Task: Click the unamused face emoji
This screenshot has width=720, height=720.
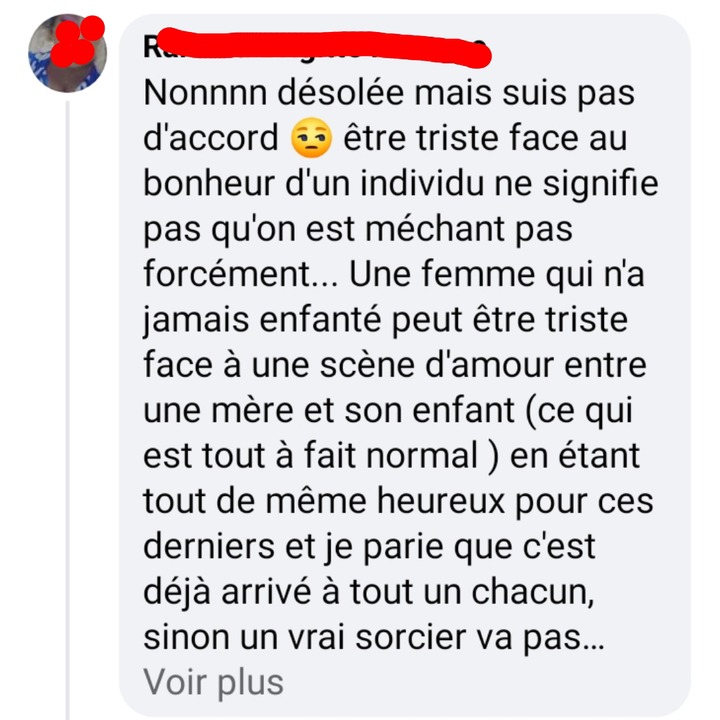Action: pyautogui.click(x=311, y=137)
